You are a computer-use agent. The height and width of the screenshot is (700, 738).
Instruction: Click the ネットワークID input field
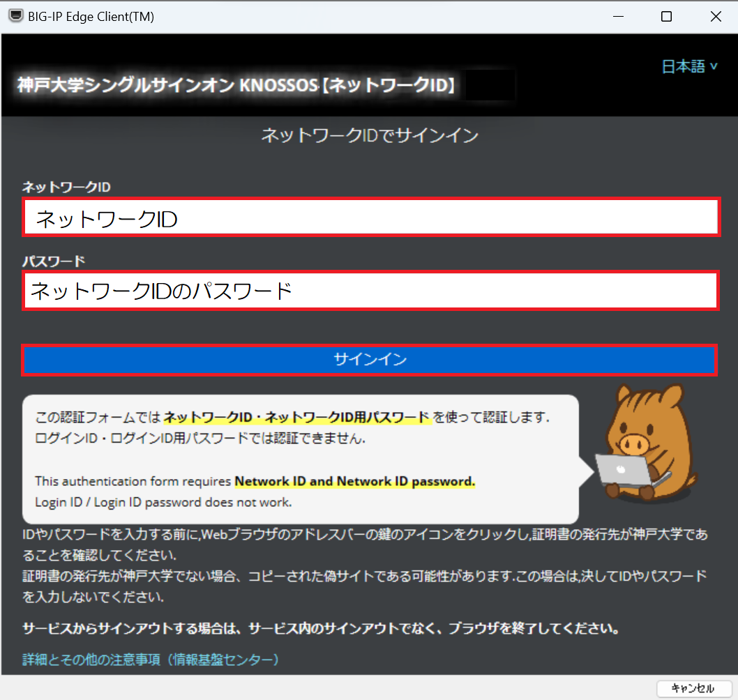pos(371,218)
